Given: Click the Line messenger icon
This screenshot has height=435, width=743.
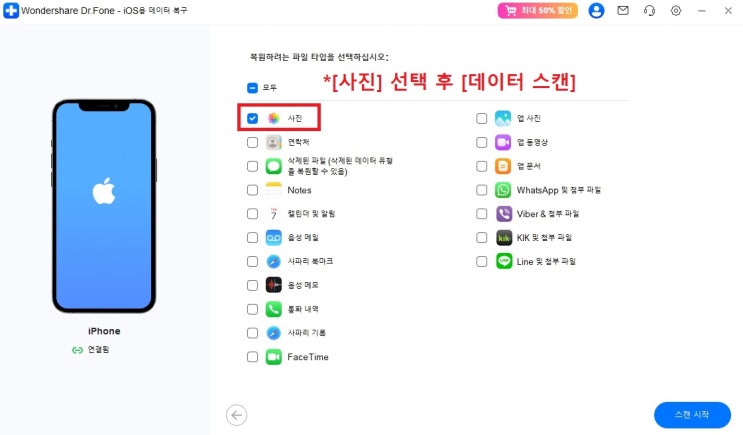Looking at the screenshot, I should pyautogui.click(x=503, y=261).
